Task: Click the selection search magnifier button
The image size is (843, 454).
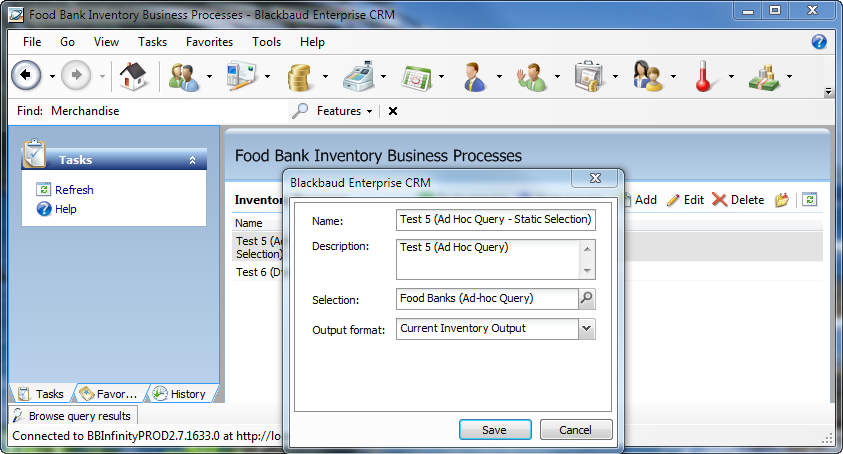Action: tap(587, 298)
